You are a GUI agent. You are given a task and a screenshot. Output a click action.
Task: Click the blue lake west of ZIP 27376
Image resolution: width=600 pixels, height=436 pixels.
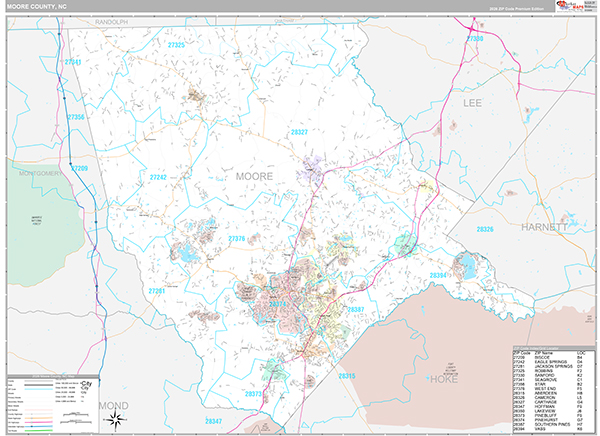(x=188, y=255)
